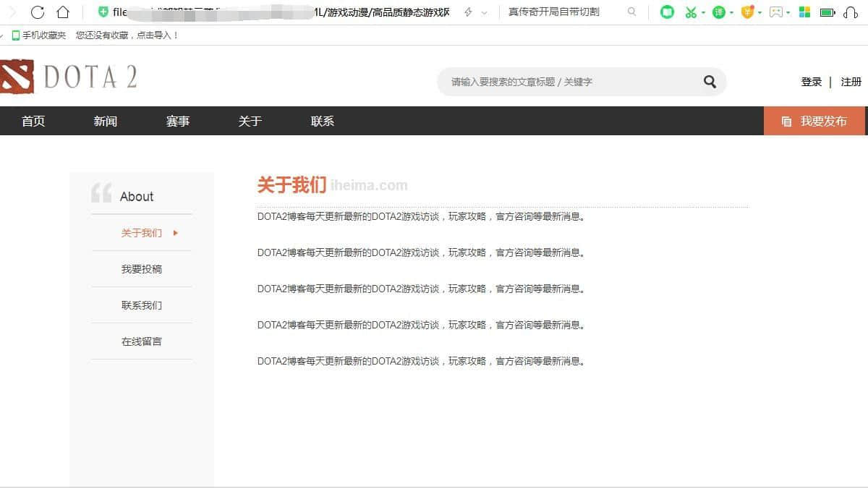The height and width of the screenshot is (489, 868).
Task: Expand the dropdown next to the translate icon
Action: coord(731,13)
